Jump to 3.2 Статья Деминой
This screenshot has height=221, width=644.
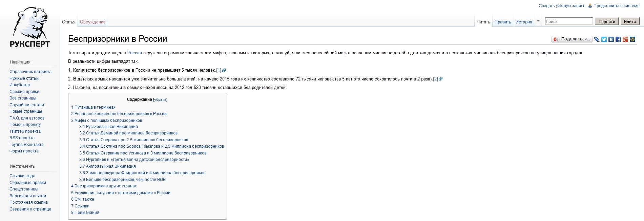tap(128, 133)
